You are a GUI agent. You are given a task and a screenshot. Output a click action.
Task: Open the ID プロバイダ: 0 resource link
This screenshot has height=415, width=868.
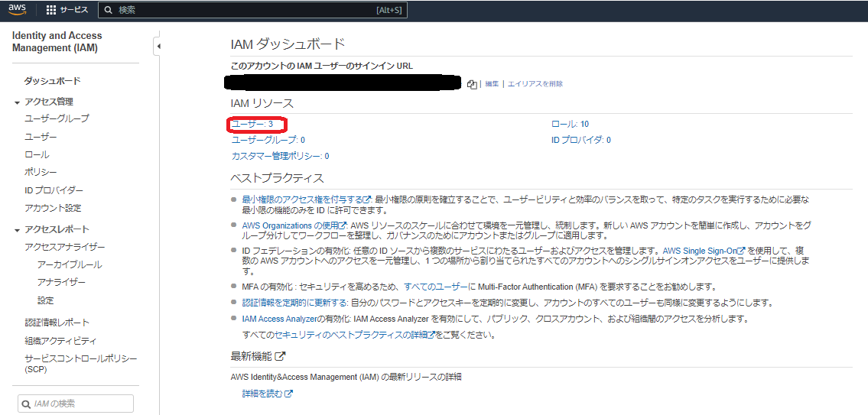pos(580,140)
